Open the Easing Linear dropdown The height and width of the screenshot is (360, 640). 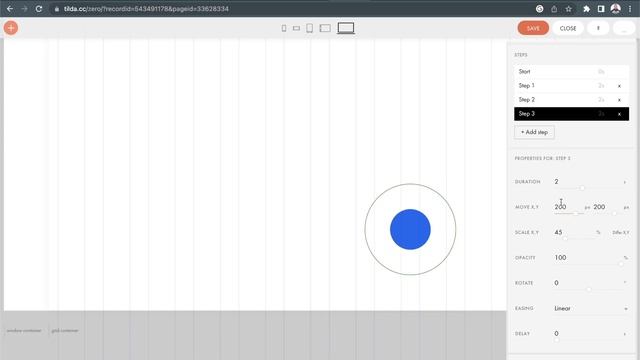(591, 309)
